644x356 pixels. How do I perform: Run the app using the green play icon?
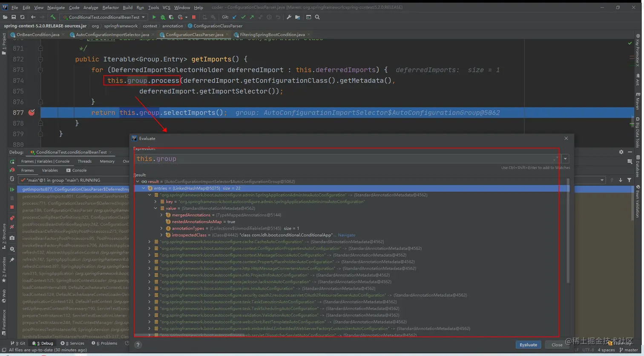click(154, 17)
